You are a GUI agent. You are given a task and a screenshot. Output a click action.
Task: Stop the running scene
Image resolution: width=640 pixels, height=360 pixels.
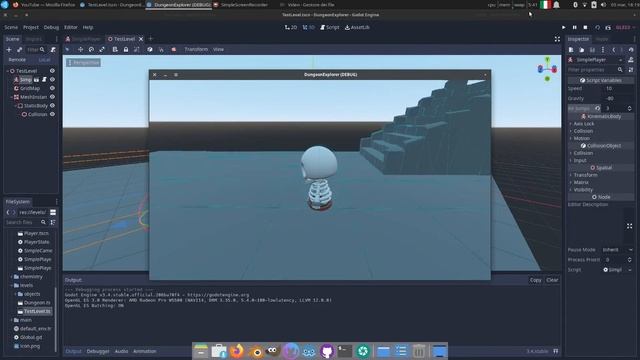tap(585, 27)
